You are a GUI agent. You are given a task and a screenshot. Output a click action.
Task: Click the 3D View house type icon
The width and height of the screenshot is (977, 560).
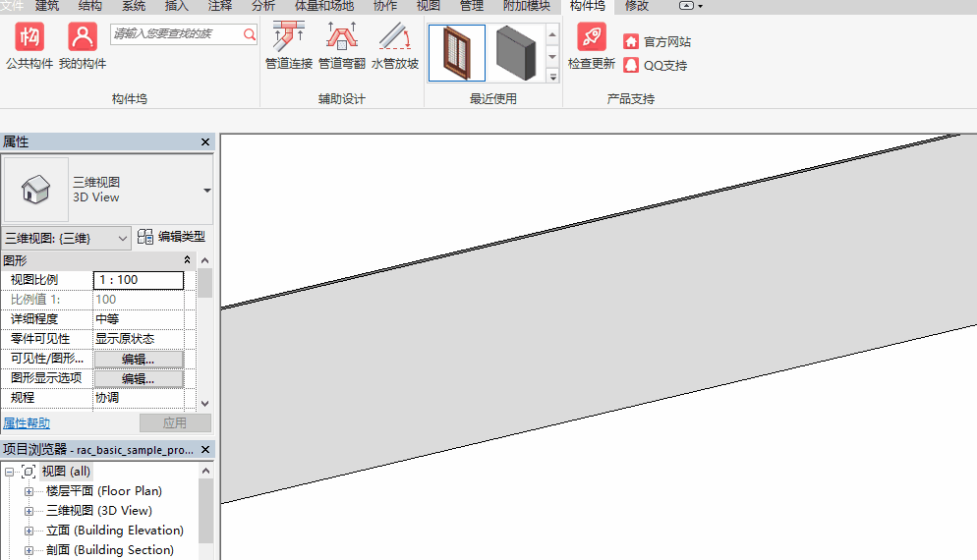(35, 190)
